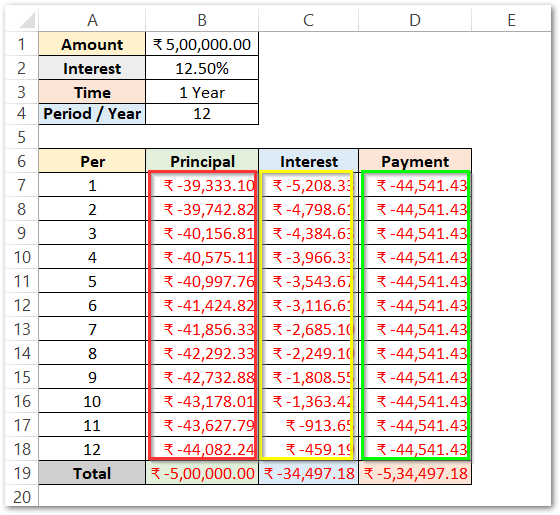Click Per value 11 in row 17
This screenshot has height=515, width=560.
(92, 425)
